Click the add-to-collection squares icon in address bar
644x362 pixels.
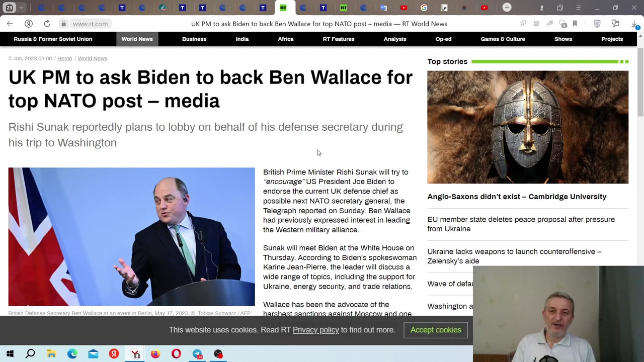click(523, 24)
